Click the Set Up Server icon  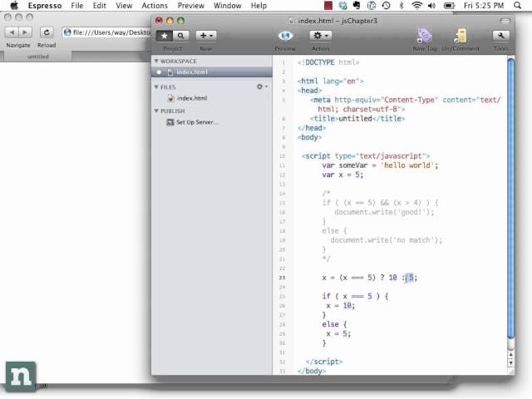[170, 122]
